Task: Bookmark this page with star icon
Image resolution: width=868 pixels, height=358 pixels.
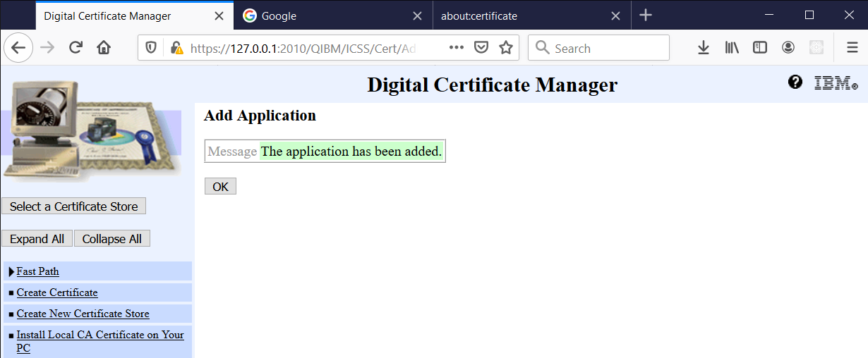Action: point(506,48)
